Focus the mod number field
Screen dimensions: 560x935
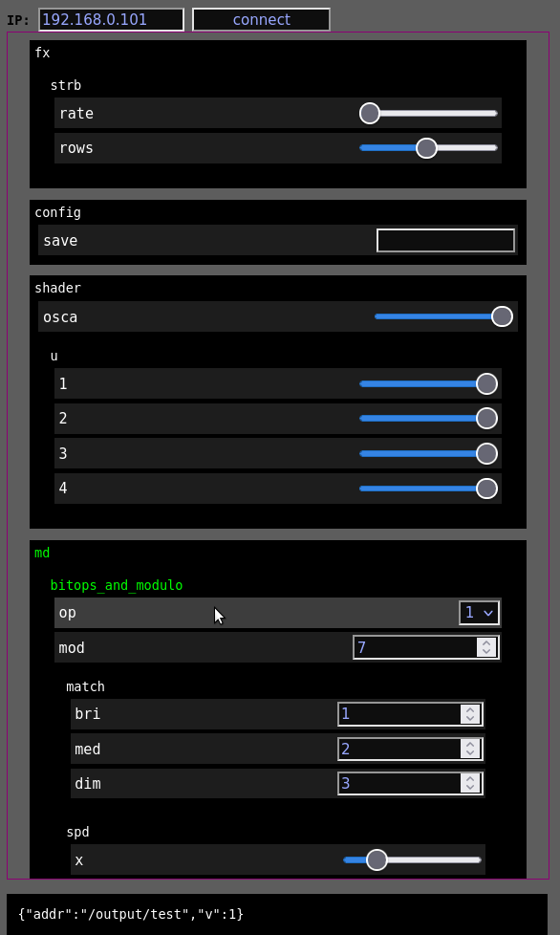(426, 647)
